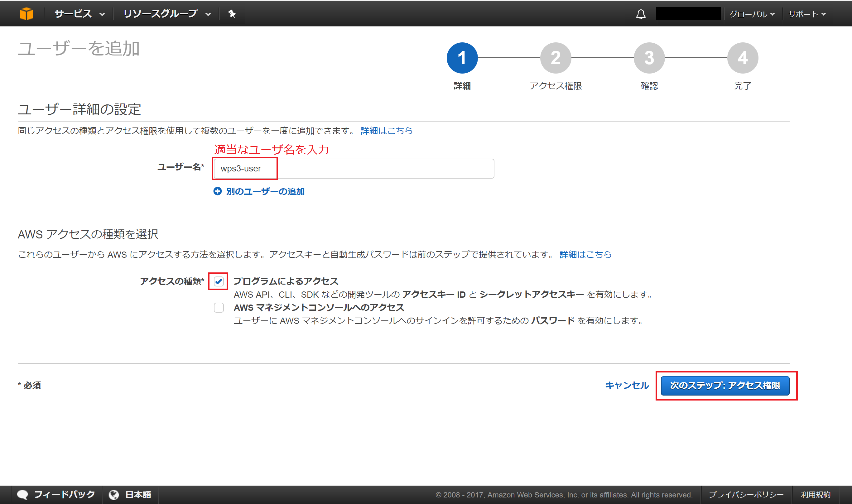The image size is (852, 504).
Task: Enable AWS マネジメントコンソールへのアクセス checkbox
Action: 219,308
